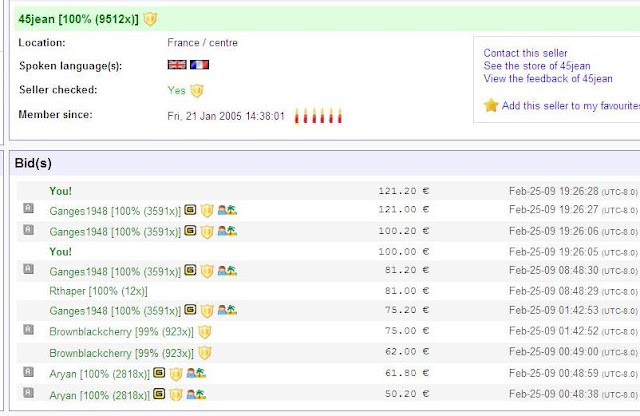Click the 62.00 € bid amount
Image resolution: width=640 pixels, height=416 pixels.
(x=407, y=351)
